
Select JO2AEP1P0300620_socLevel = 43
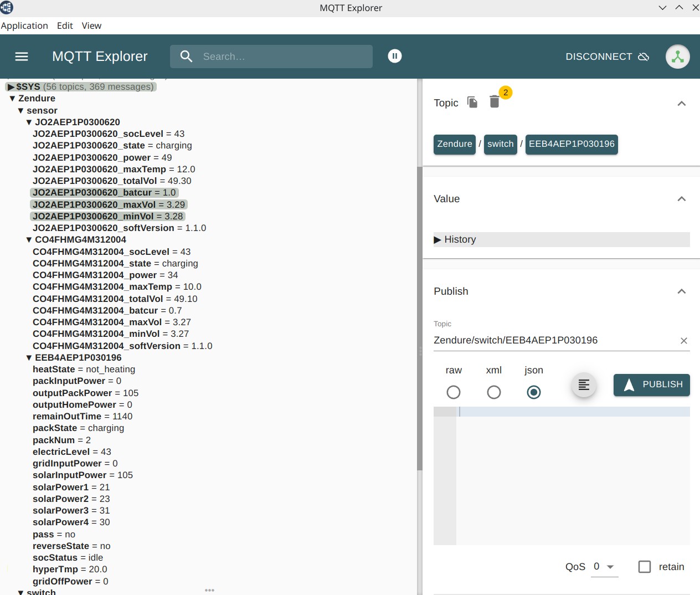click(x=109, y=134)
